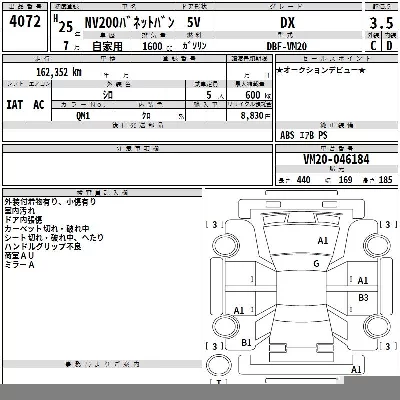Viewport: 400px width, 400px height.
Task: Click the IAT AC transmission label
Action: click(25, 105)
